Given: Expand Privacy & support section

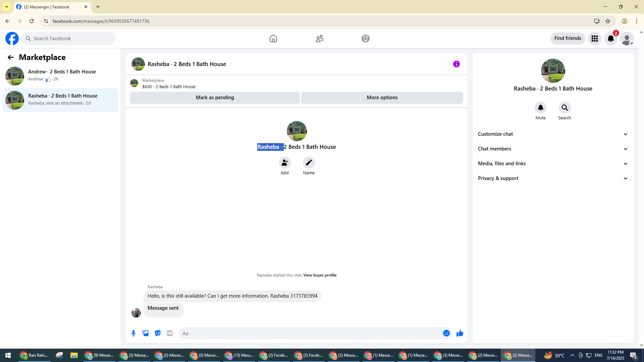Looking at the screenshot, I should pos(553,178).
